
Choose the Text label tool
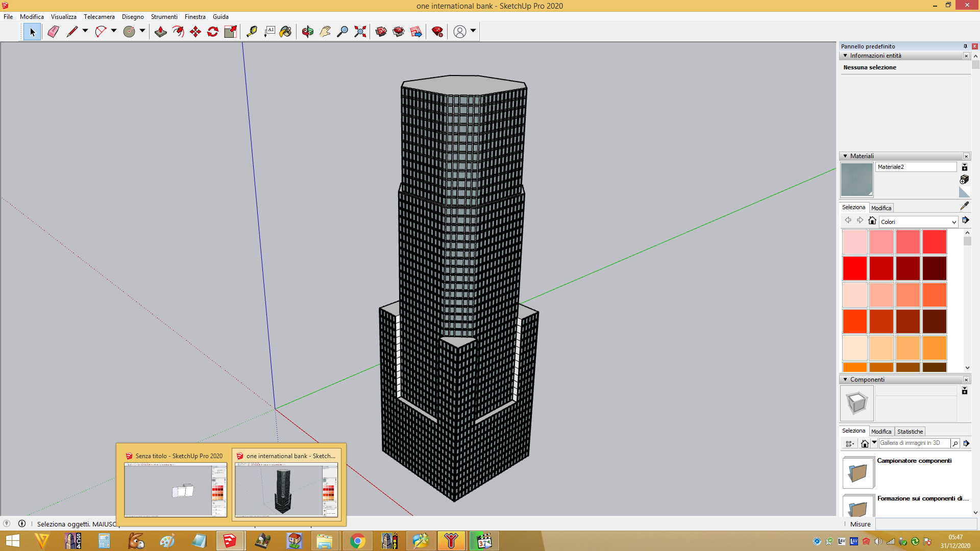click(269, 32)
